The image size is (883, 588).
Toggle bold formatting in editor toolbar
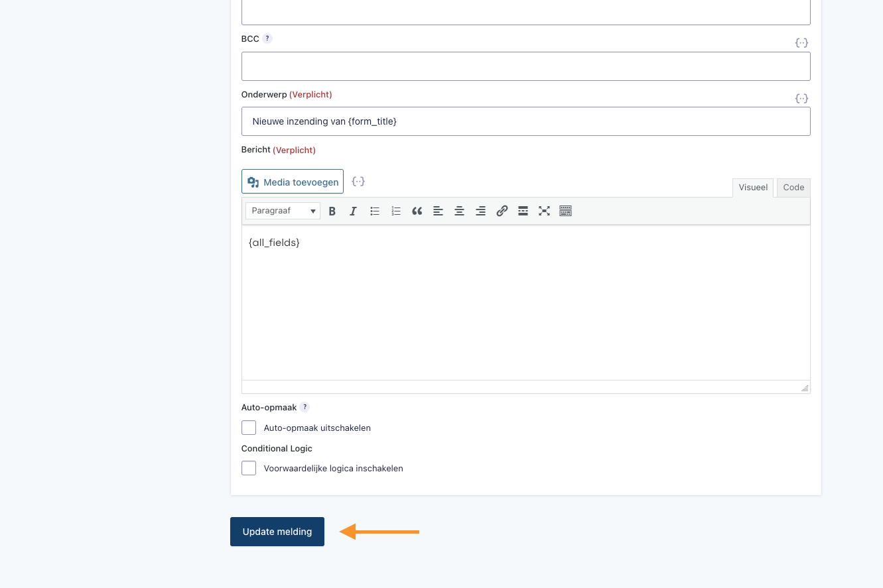point(332,211)
